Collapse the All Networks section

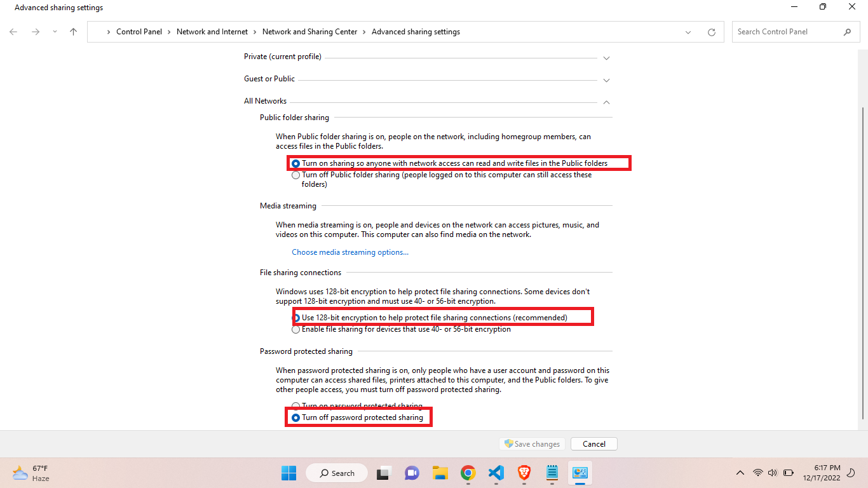(606, 102)
